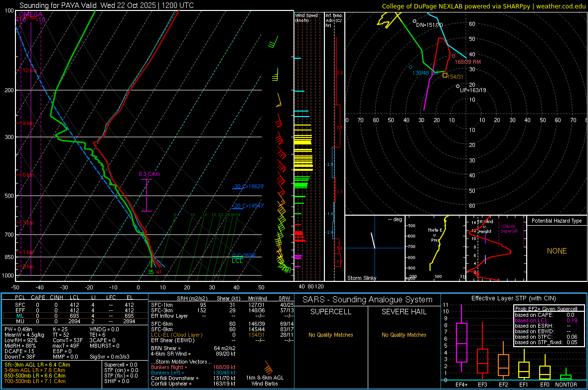Click the -30 C=18629' height label

click(x=248, y=186)
